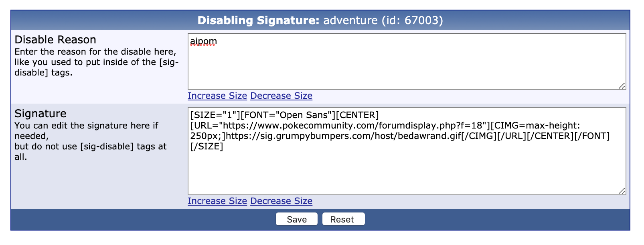
Task: Click in empty area of Signature text box
Action: coord(407,173)
